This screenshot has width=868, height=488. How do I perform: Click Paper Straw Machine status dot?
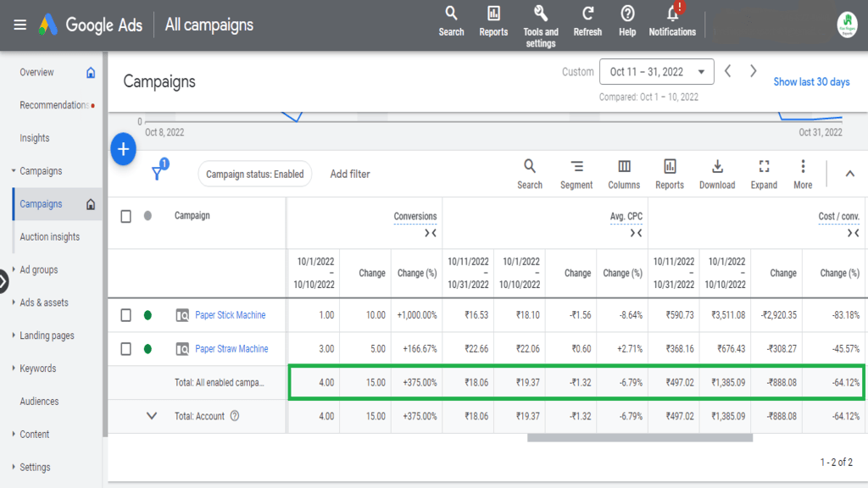[147, 349]
